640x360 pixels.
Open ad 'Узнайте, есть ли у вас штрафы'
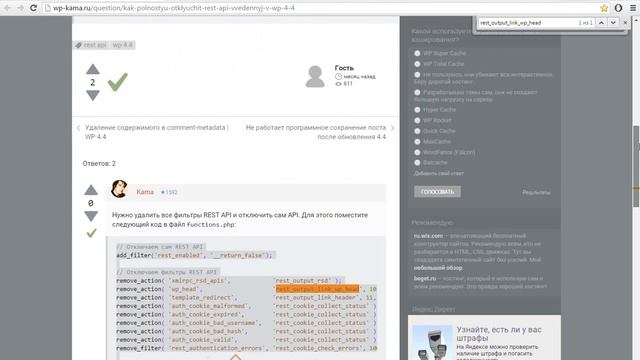[499, 333]
